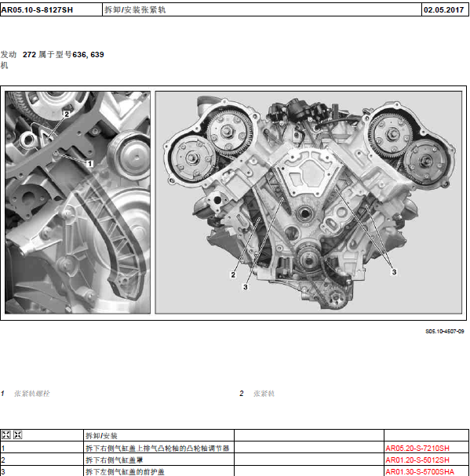Select the document number AR05.10-S-8127SH

[37, 10]
